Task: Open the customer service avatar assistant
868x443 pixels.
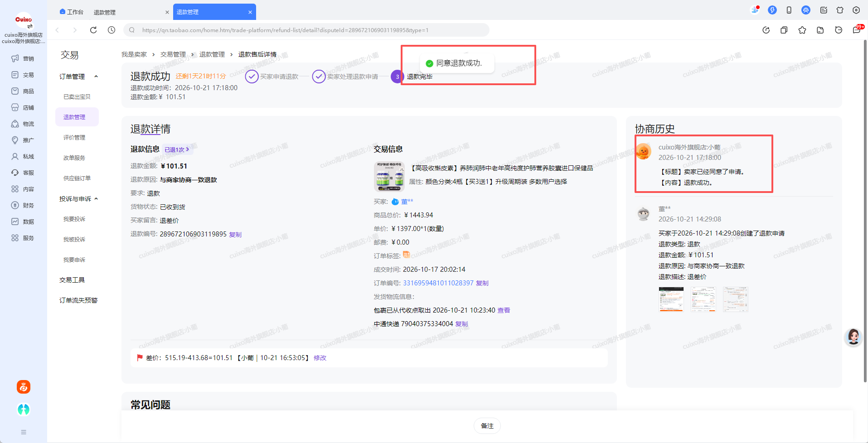Action: pos(853,337)
